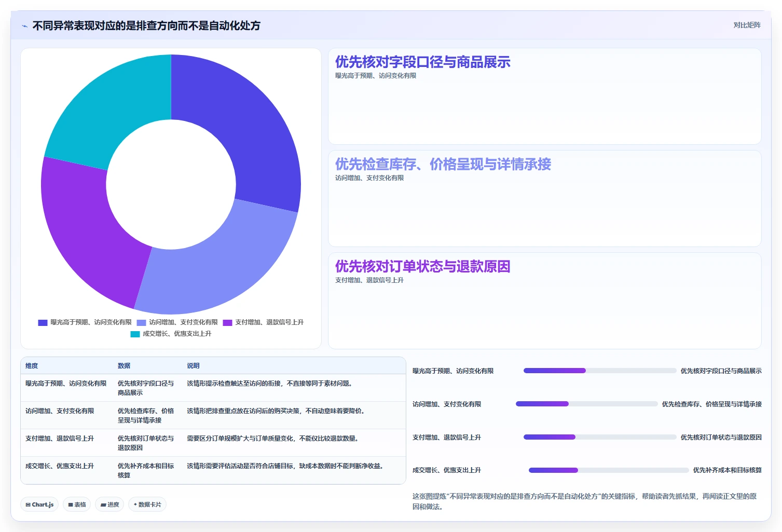The width and height of the screenshot is (782, 532).
Task: Open card titled 优先核对字段口径与商品展示
Action: pos(544,97)
